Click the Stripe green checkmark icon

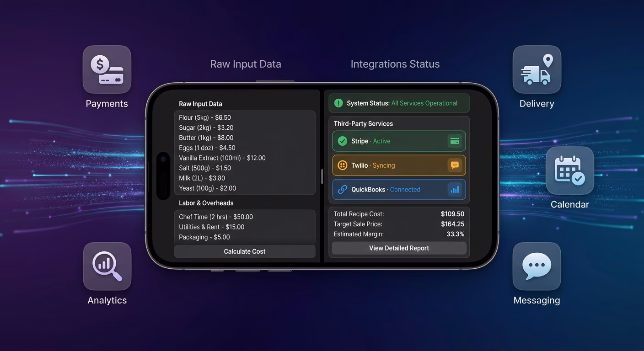342,141
